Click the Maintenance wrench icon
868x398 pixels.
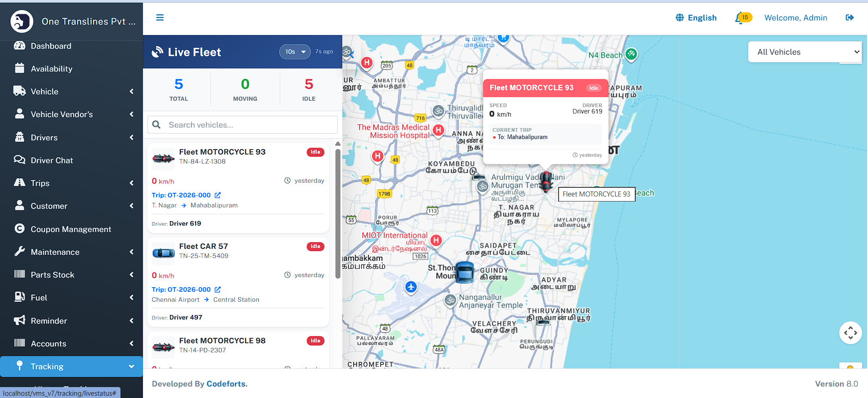[20, 251]
